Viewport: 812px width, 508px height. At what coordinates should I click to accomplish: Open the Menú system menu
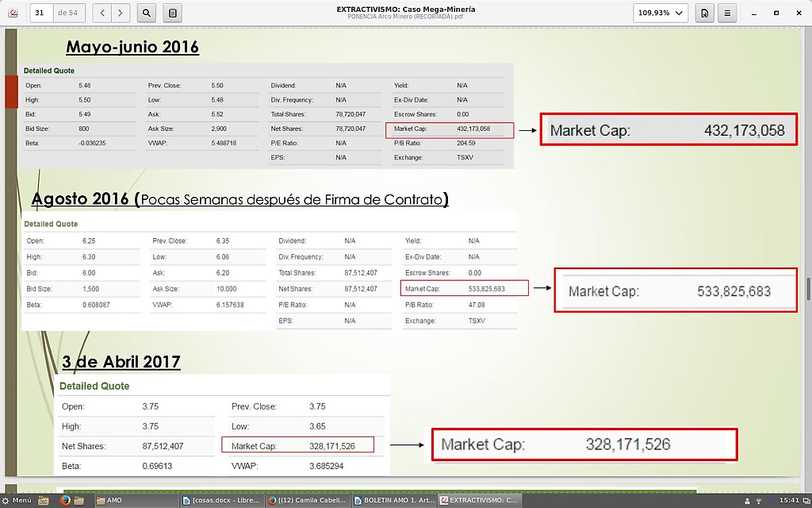pos(17,501)
